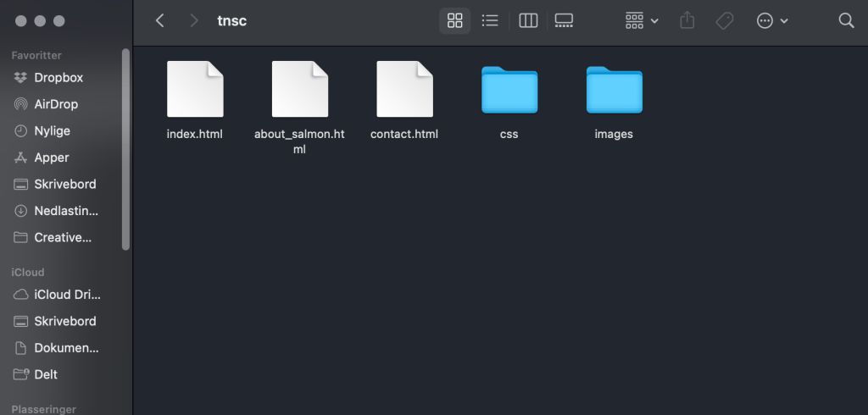Click the Share icon in toolbar
Screen dimensions: 868x415
click(x=688, y=20)
